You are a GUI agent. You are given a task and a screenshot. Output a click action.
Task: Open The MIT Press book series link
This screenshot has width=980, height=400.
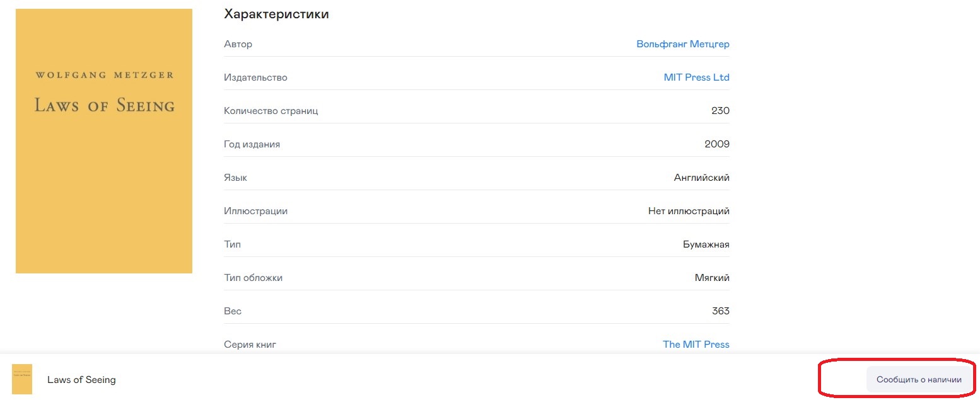pyautogui.click(x=696, y=345)
